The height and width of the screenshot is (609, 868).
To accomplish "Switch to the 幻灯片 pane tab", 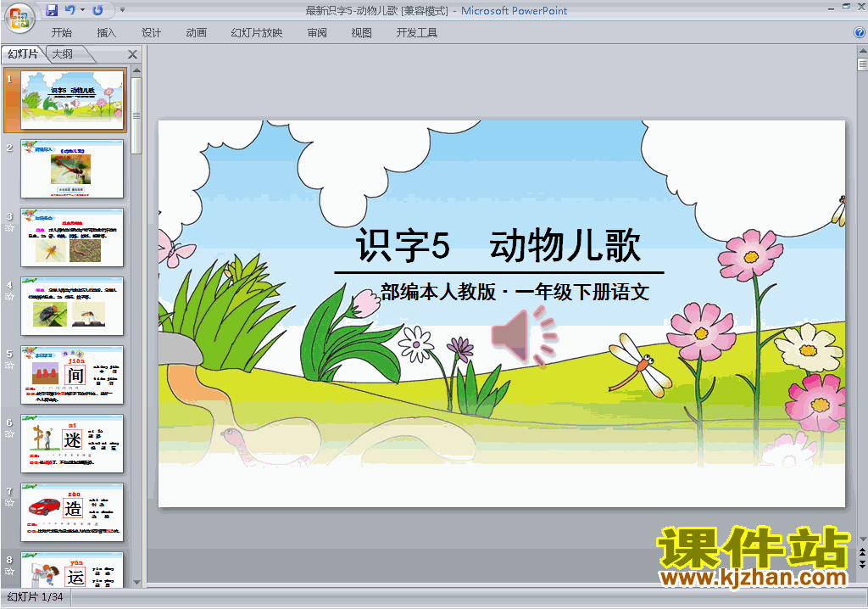I will (x=22, y=53).
